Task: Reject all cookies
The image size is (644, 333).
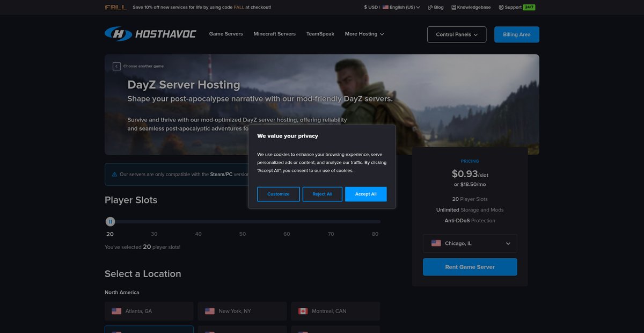Action: (323, 194)
